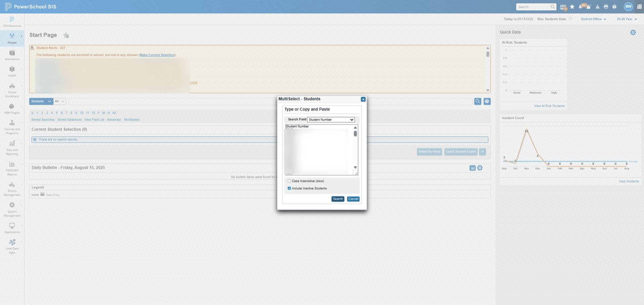This screenshot has height=305, width=644.
Task: Select the Stored Searches tab link
Action: tap(43, 120)
